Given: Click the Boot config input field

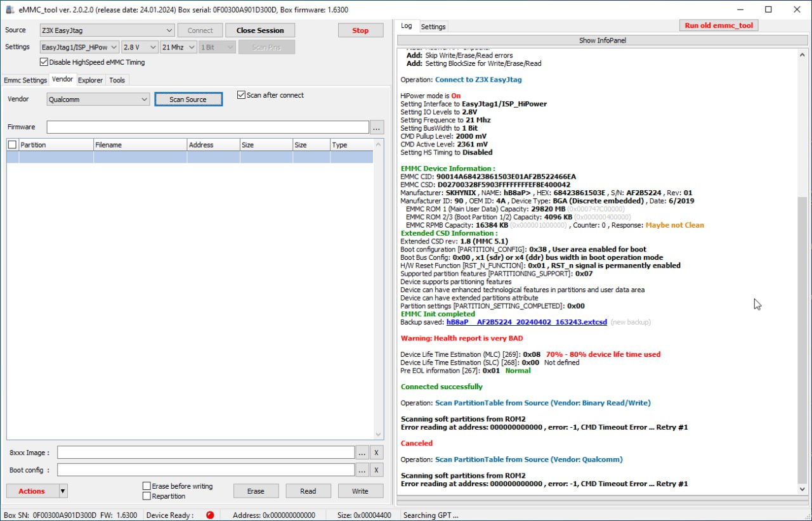Looking at the screenshot, I should (206, 470).
